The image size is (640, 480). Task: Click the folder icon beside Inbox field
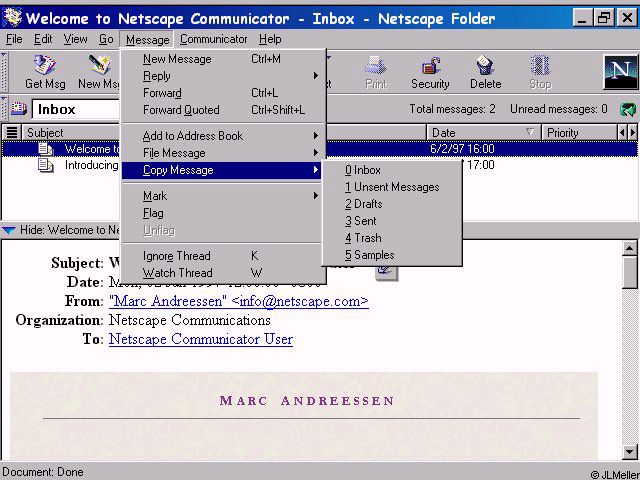pos(18,109)
